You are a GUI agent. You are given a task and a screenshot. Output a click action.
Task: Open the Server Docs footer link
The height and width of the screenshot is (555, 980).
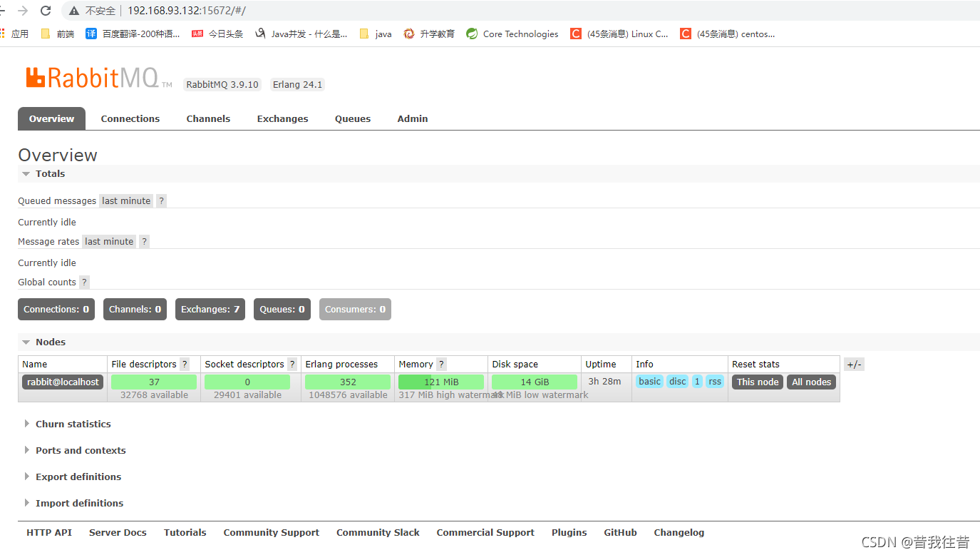coord(118,533)
